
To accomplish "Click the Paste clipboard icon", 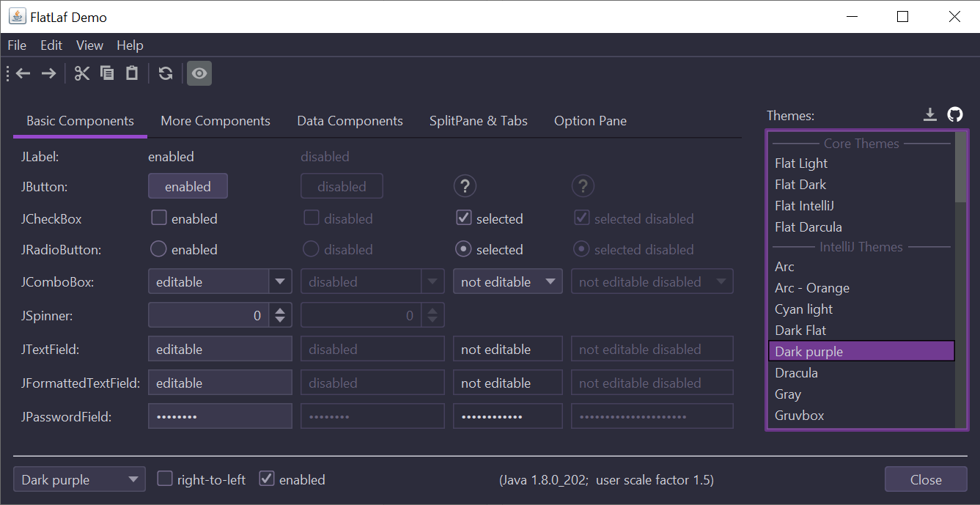I will (x=132, y=73).
